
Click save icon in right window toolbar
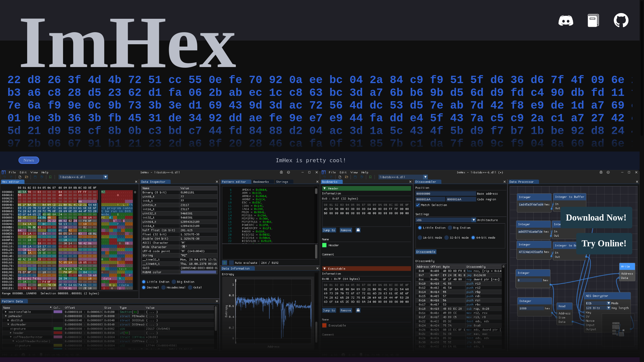click(355, 177)
